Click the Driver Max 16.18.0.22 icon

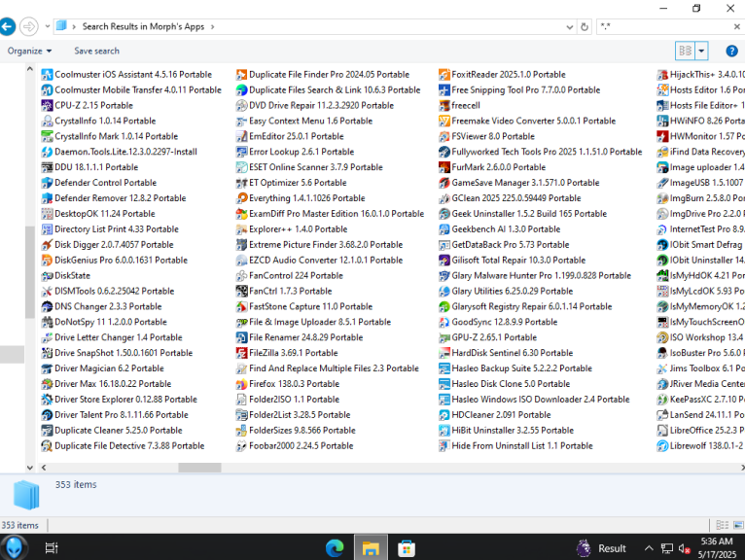pos(47,384)
